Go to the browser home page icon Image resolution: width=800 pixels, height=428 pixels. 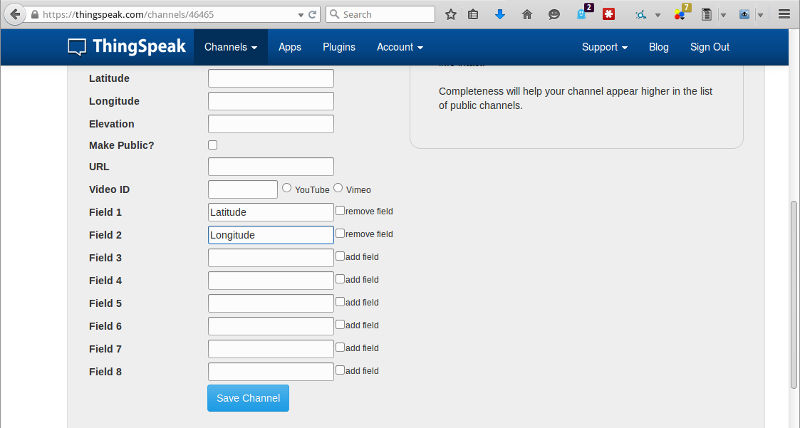(527, 15)
